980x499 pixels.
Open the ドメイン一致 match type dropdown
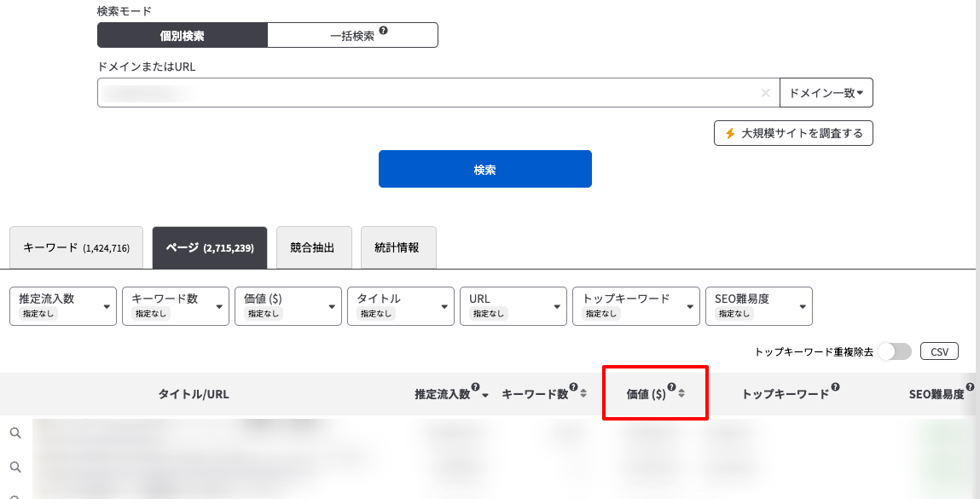click(826, 93)
